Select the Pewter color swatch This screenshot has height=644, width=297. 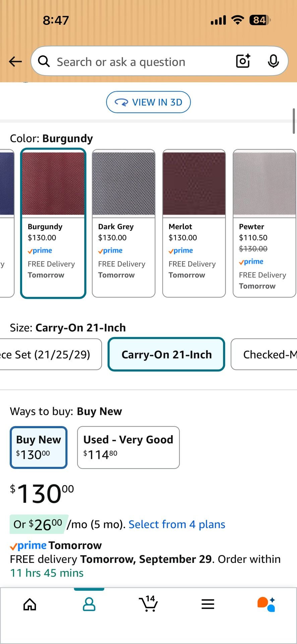click(264, 223)
